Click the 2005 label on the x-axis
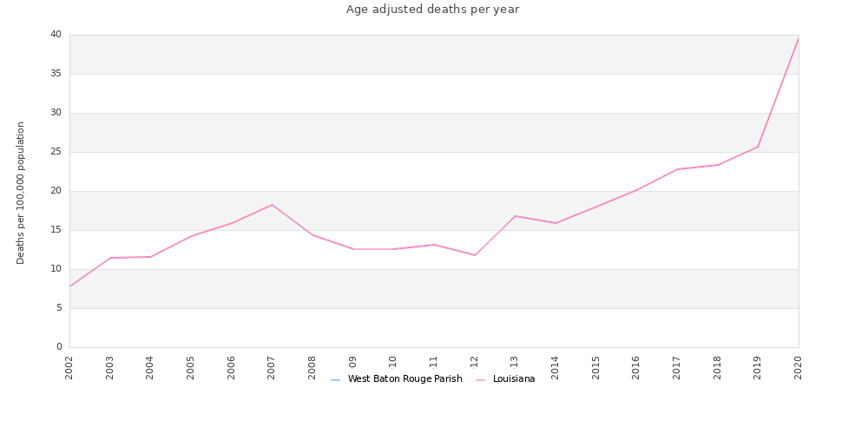Image resolution: width=868 pixels, height=434 pixels. click(190, 367)
